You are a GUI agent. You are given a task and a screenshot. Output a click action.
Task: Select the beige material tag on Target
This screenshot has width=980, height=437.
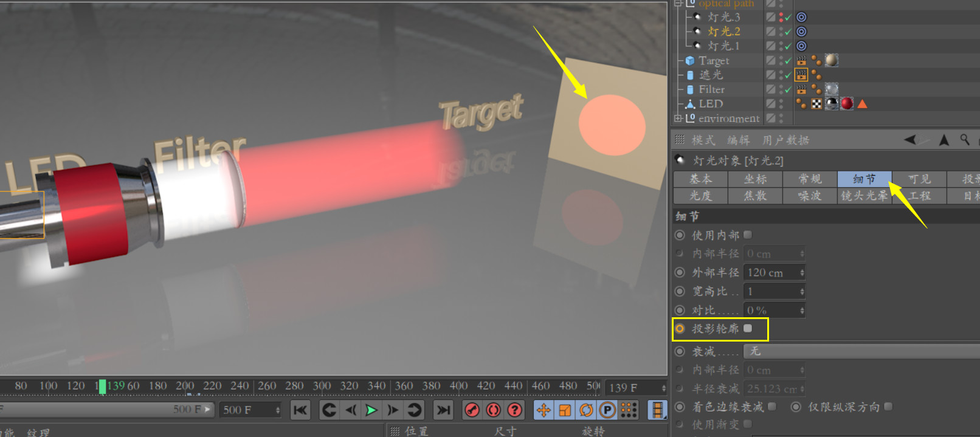click(x=832, y=60)
